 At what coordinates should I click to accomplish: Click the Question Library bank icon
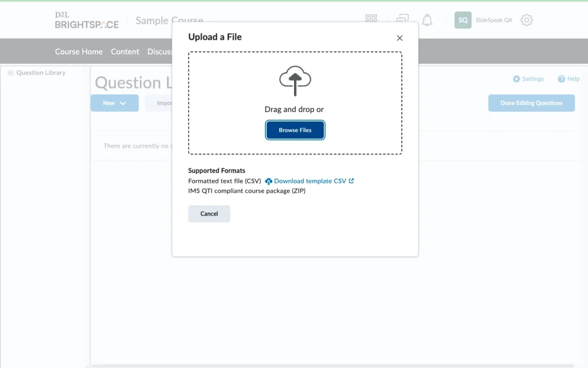(10, 72)
